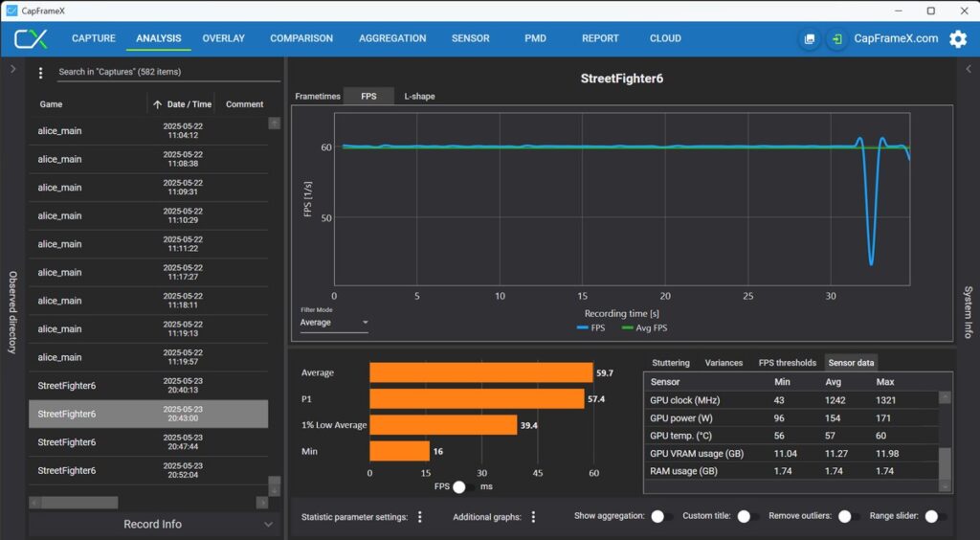Open statistic parameter settings dots menu
980x540 pixels.
tap(420, 517)
